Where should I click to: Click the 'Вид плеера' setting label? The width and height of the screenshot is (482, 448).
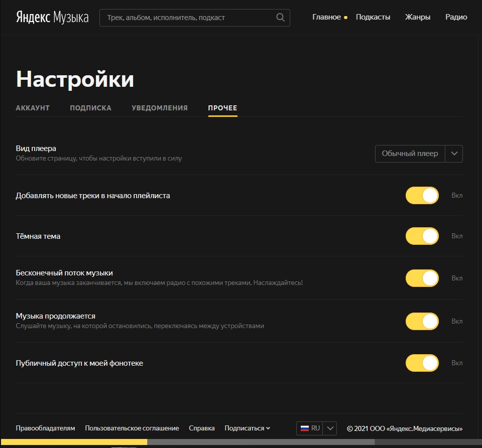pos(36,148)
